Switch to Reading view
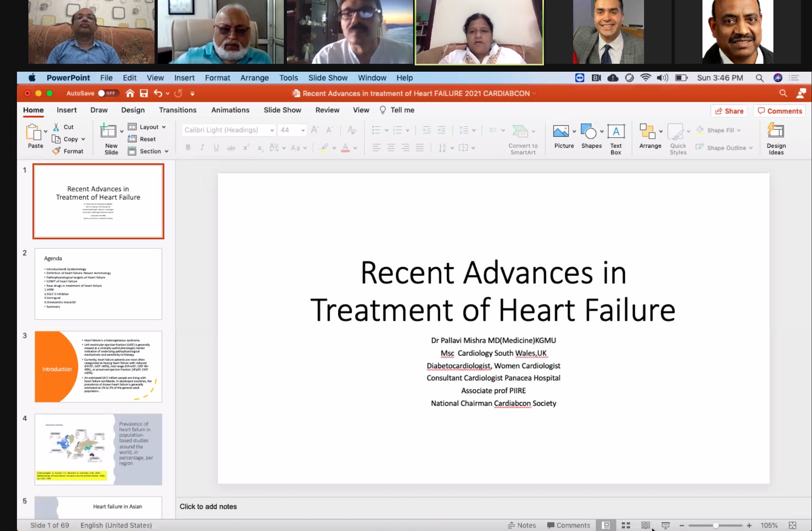 point(645,525)
